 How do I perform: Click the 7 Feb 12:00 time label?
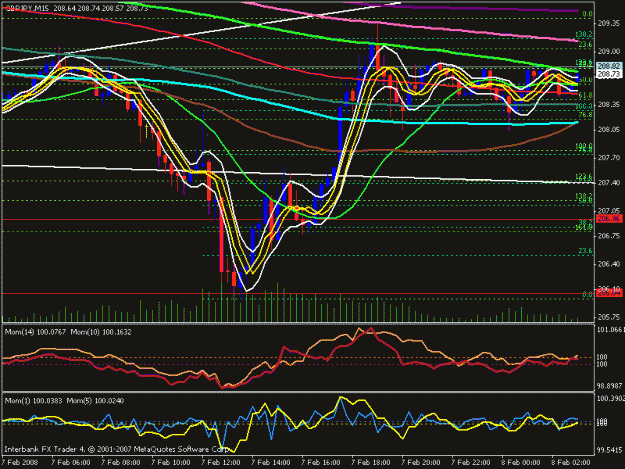point(221,462)
